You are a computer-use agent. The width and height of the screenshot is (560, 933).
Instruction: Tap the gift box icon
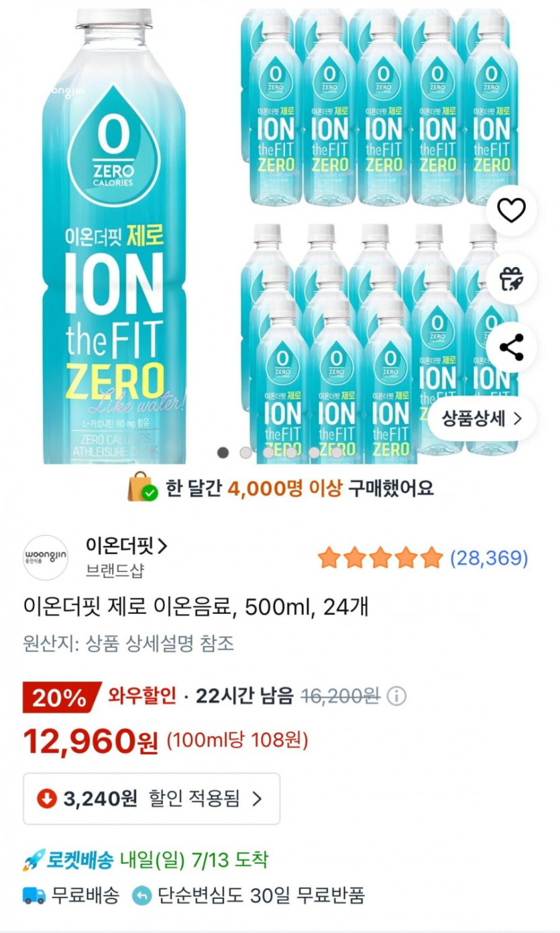[511, 278]
